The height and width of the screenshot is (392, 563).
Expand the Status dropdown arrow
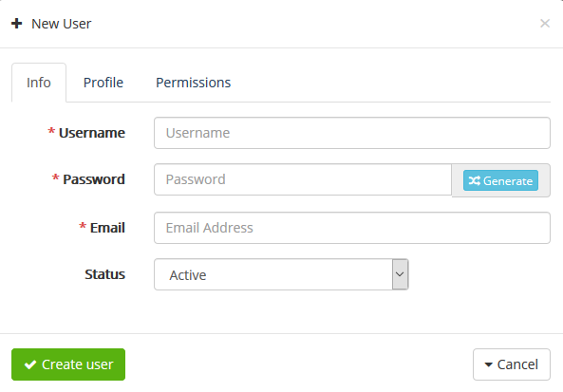pos(400,274)
